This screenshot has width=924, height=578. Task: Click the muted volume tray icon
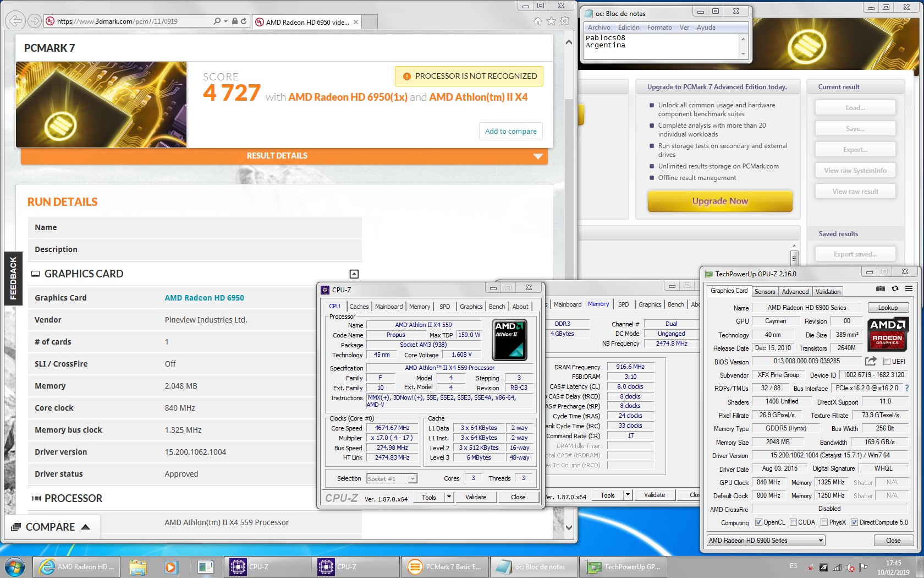[850, 567]
